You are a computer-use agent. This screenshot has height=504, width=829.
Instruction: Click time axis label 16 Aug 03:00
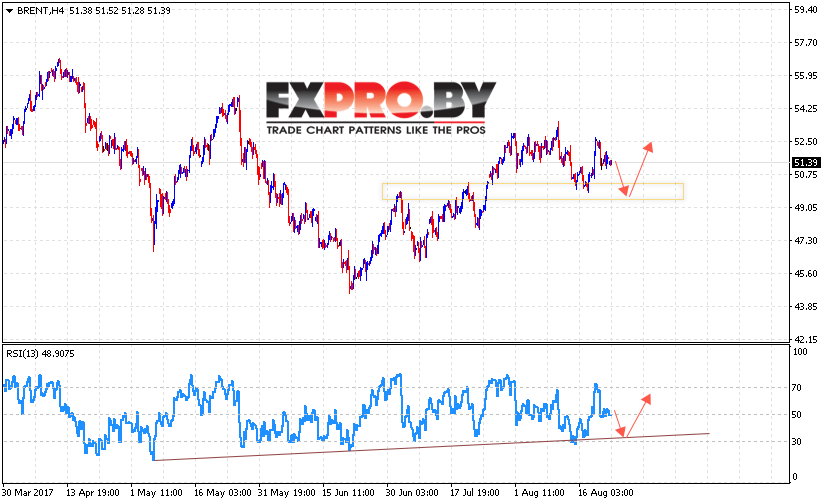click(x=605, y=493)
